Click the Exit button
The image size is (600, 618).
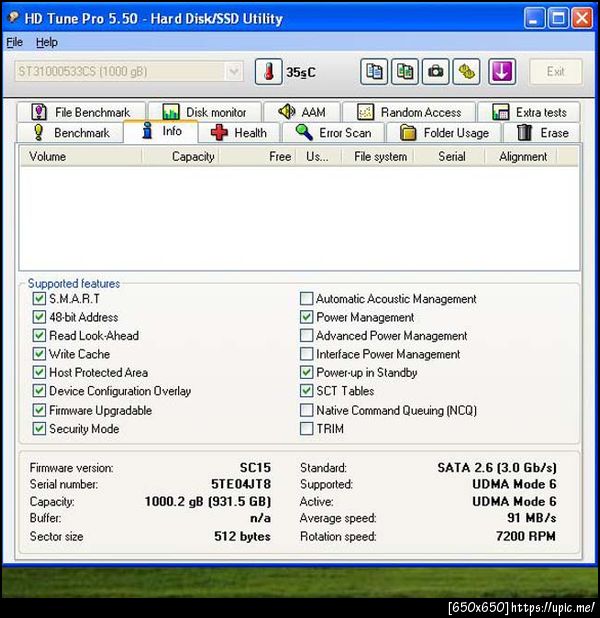point(555,72)
